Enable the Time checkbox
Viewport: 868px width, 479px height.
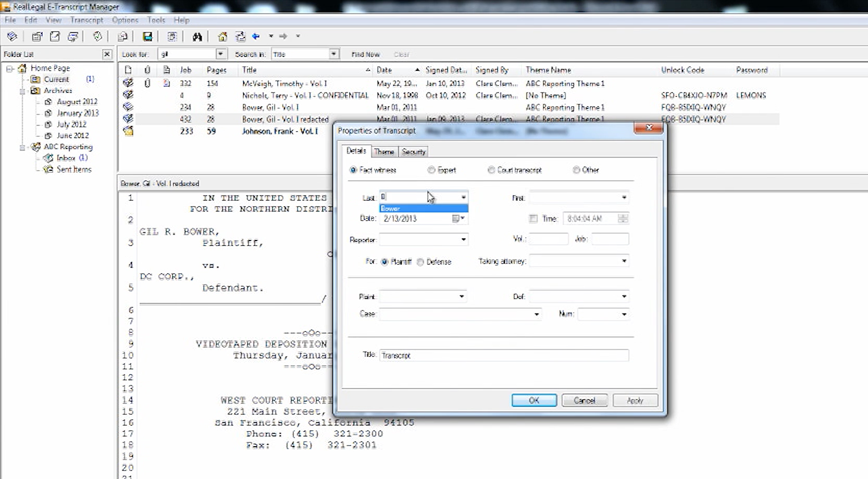[533, 219]
